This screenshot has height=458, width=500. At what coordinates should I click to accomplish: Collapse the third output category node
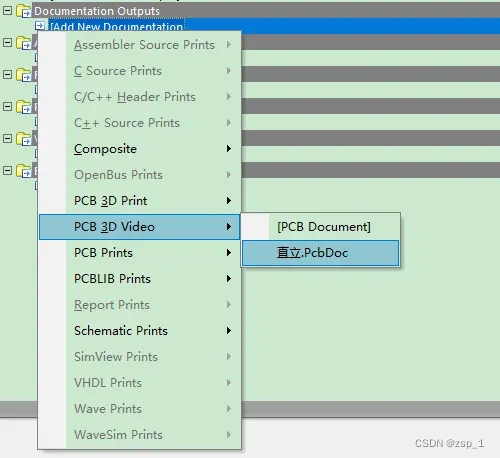(x=7, y=74)
